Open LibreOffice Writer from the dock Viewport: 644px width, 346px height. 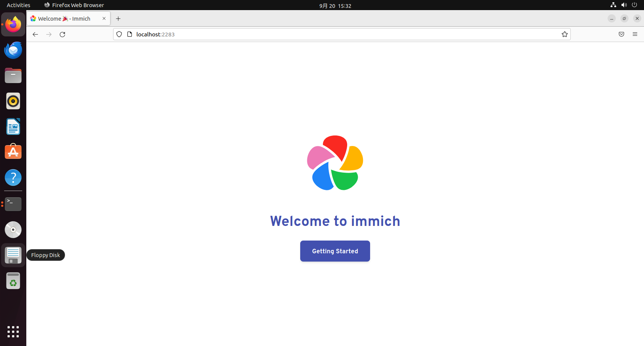tap(13, 126)
